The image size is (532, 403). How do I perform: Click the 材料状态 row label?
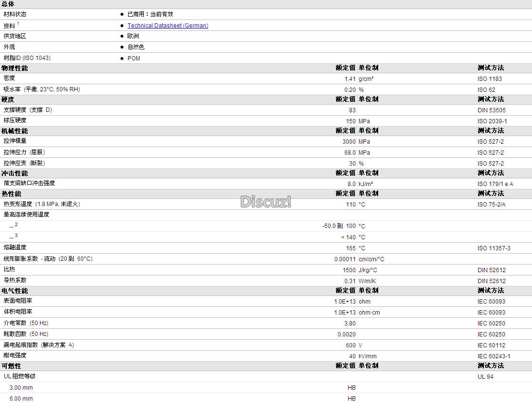(15, 14)
